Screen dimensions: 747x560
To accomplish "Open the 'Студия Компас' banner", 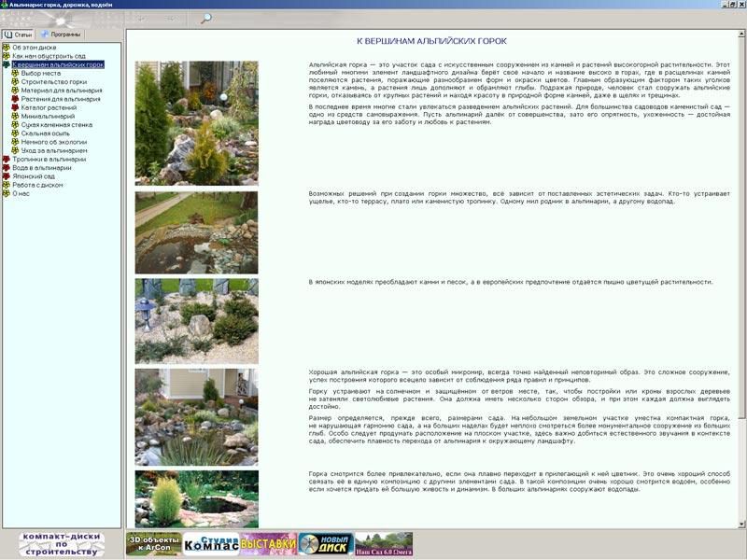I will 211,544.
